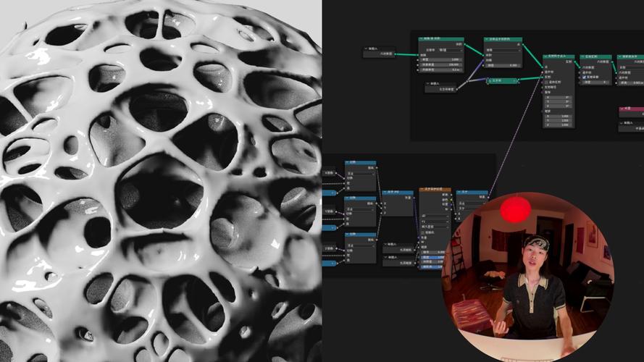The width and height of the screenshot is (644, 362).
Task: Adjust the first blue slider in orange texture node
Action: (x=433, y=257)
